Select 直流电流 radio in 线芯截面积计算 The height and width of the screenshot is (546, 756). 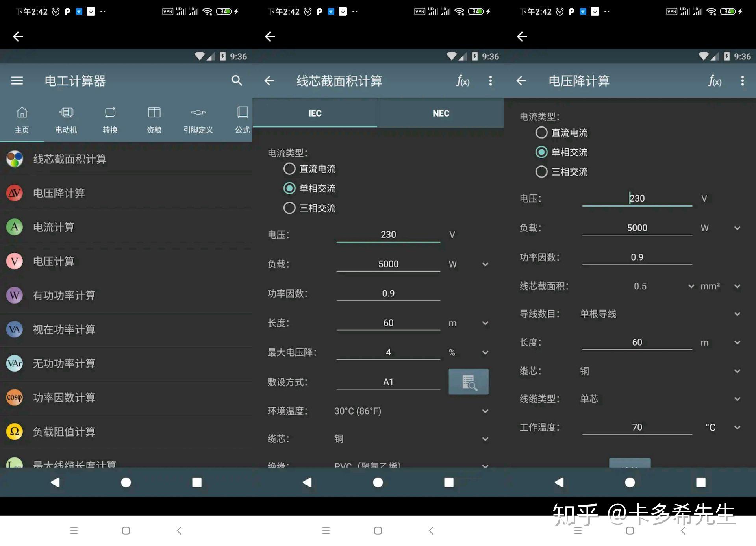click(x=289, y=169)
